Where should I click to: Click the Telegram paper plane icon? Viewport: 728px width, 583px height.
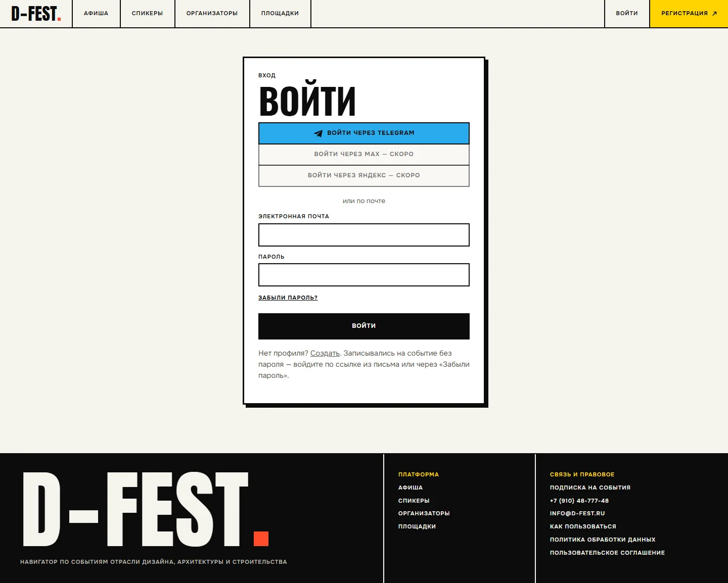[318, 133]
